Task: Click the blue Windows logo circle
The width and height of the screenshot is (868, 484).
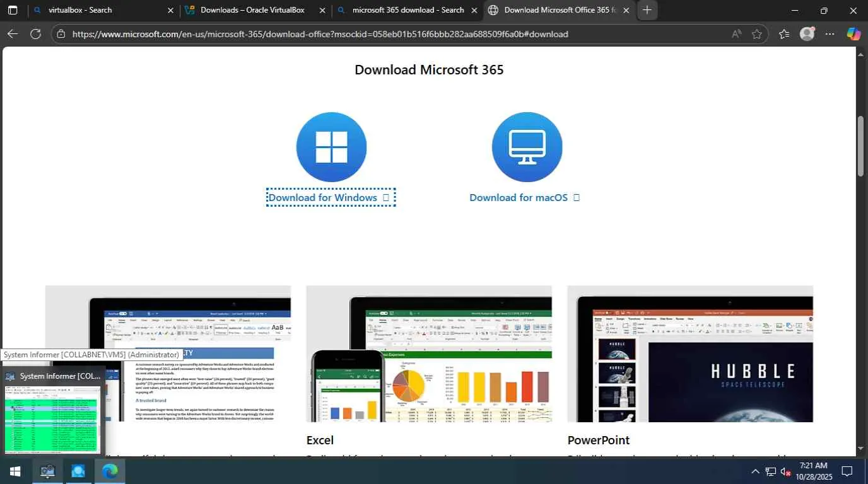Action: (331, 147)
